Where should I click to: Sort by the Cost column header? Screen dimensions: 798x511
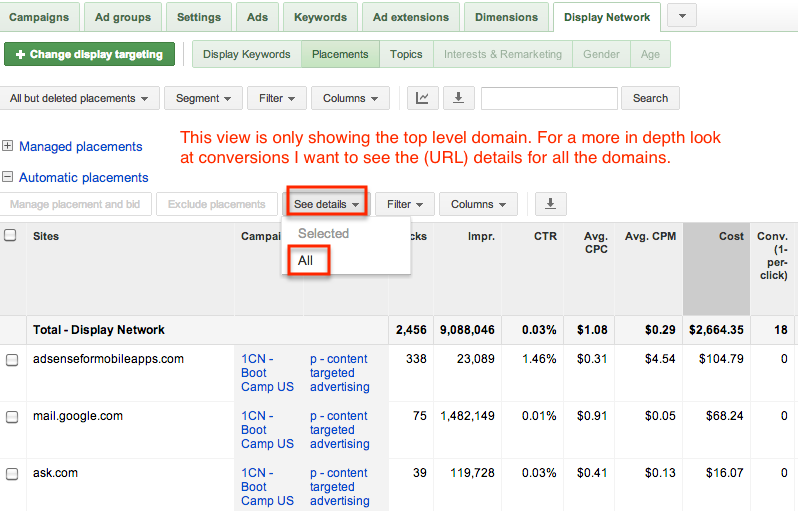click(731, 236)
